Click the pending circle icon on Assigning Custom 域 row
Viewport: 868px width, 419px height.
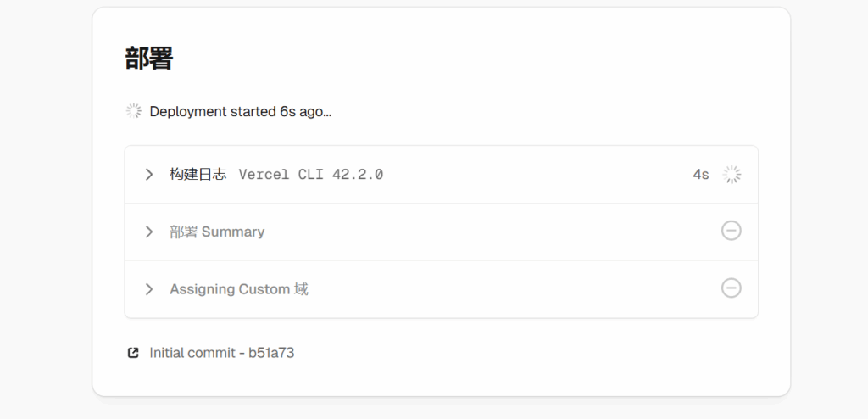[731, 288]
